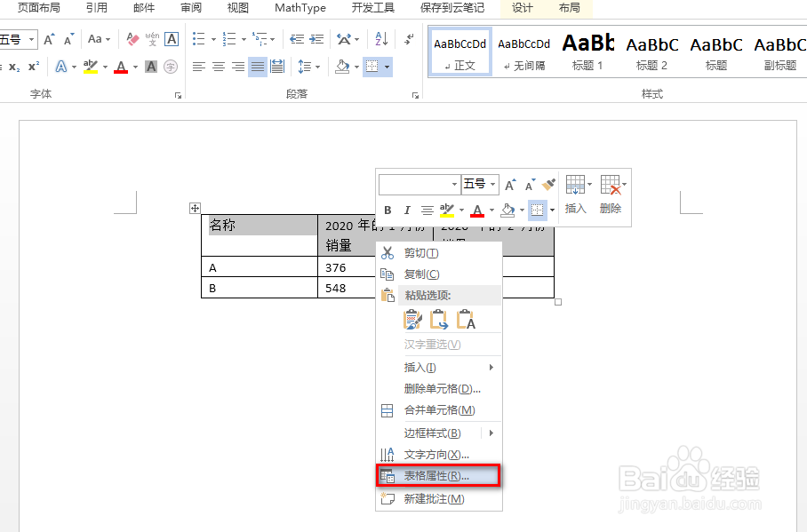Toggle italic on the mini toolbar
807x532 pixels.
click(408, 209)
